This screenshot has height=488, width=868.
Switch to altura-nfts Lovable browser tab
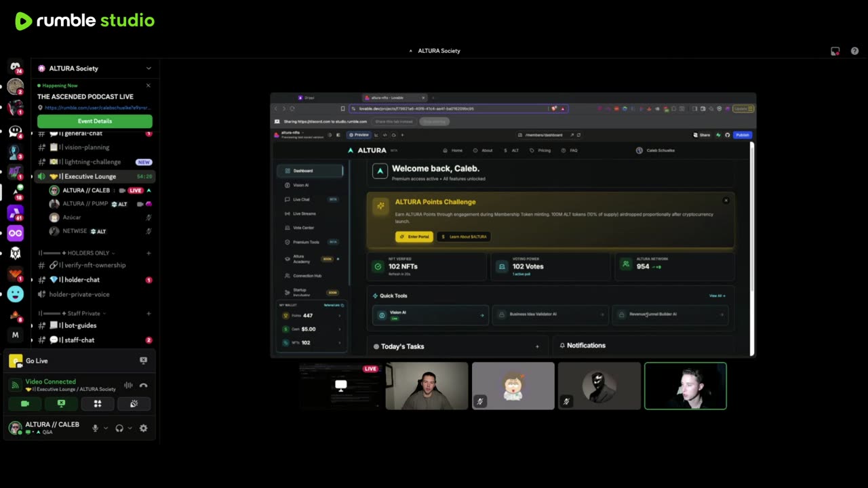pyautogui.click(x=395, y=98)
